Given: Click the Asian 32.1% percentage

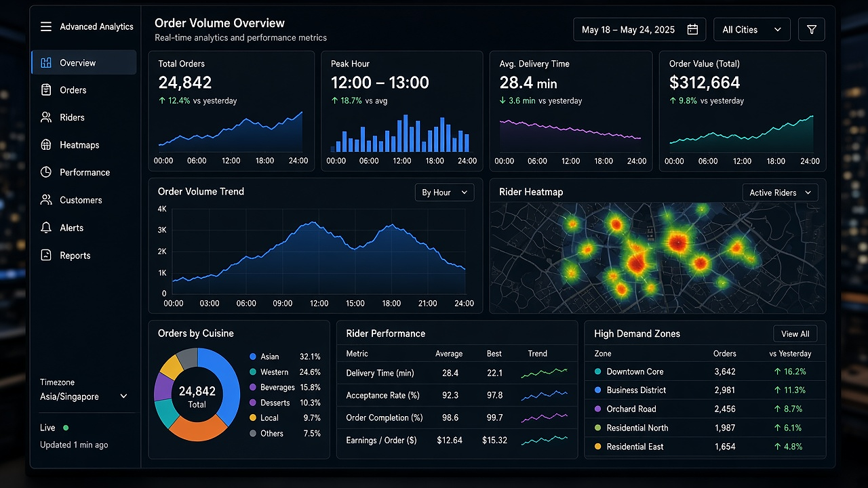Looking at the screenshot, I should pos(310,357).
